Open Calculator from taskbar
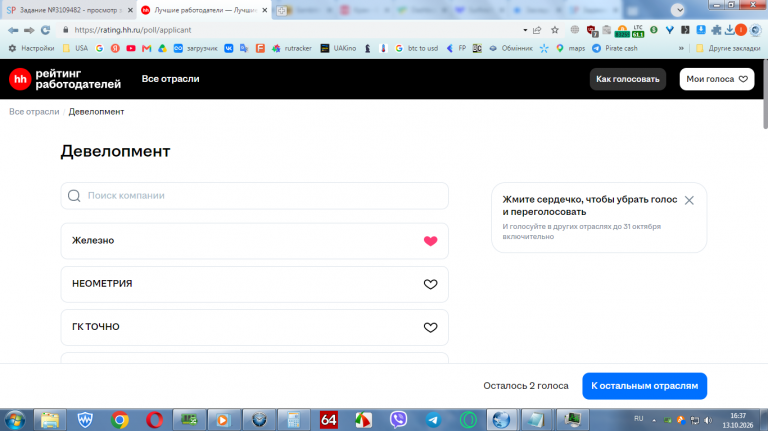Image resolution: width=768 pixels, height=431 pixels. [293, 420]
